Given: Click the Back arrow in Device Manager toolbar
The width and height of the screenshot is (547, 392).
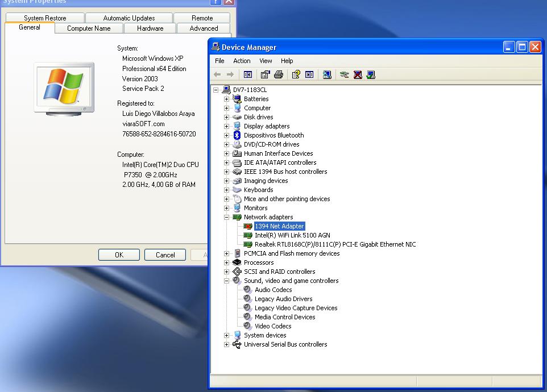Looking at the screenshot, I should tap(217, 74).
